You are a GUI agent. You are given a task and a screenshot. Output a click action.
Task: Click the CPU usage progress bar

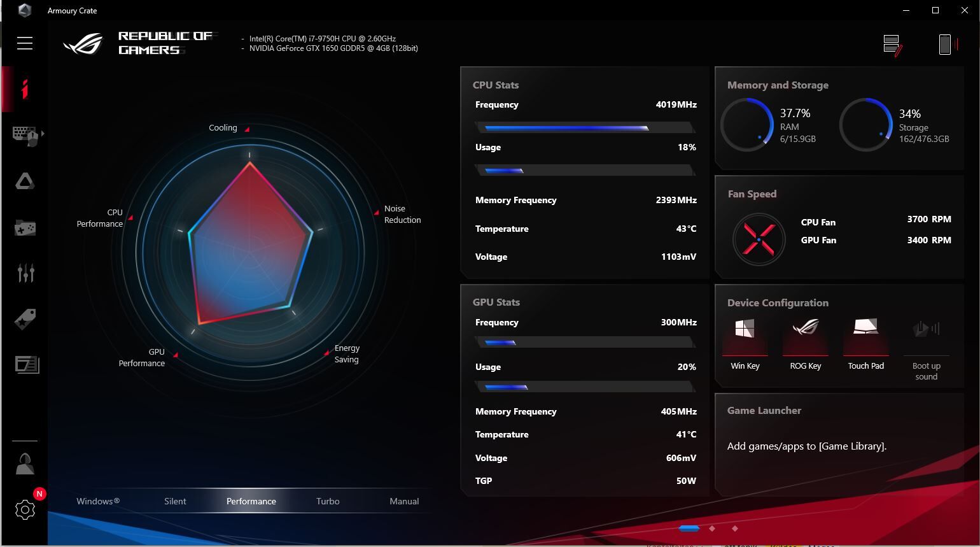click(x=585, y=171)
